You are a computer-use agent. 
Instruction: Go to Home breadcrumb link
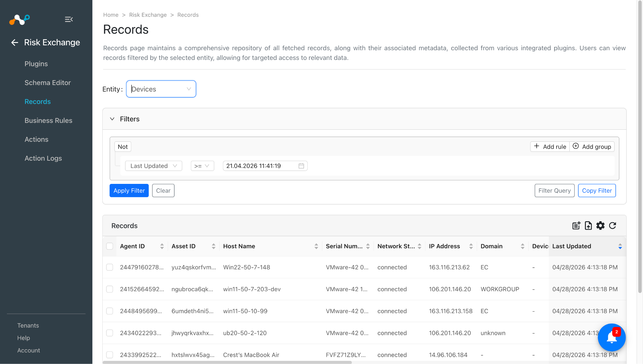coord(111,15)
